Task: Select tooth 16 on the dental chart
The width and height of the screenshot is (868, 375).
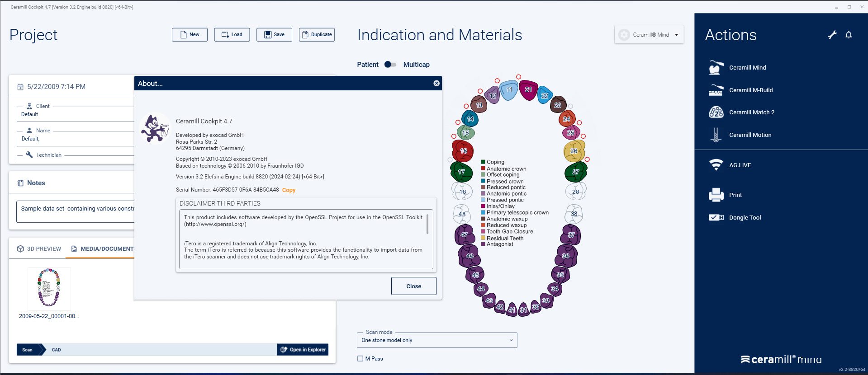Action: pos(463,151)
